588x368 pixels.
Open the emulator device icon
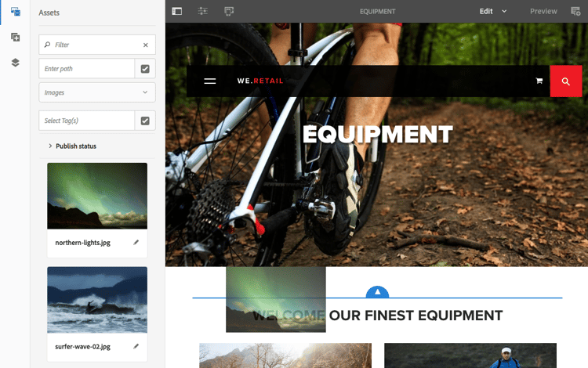point(229,11)
